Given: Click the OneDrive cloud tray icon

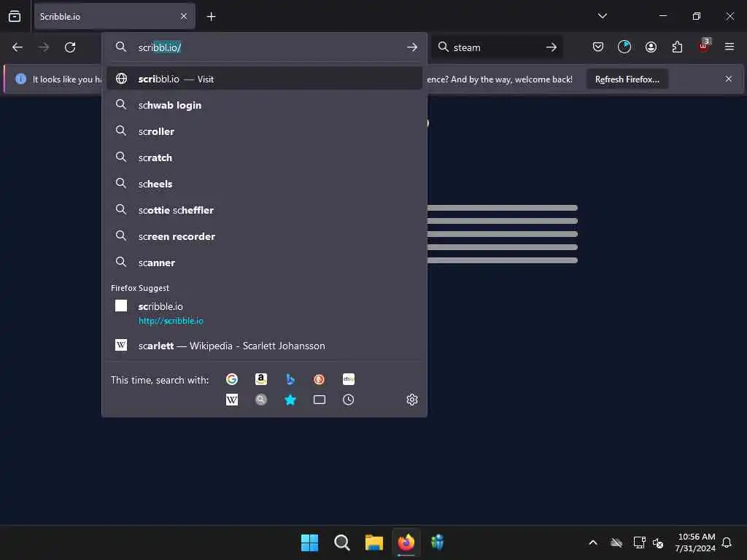Looking at the screenshot, I should click(x=616, y=542).
